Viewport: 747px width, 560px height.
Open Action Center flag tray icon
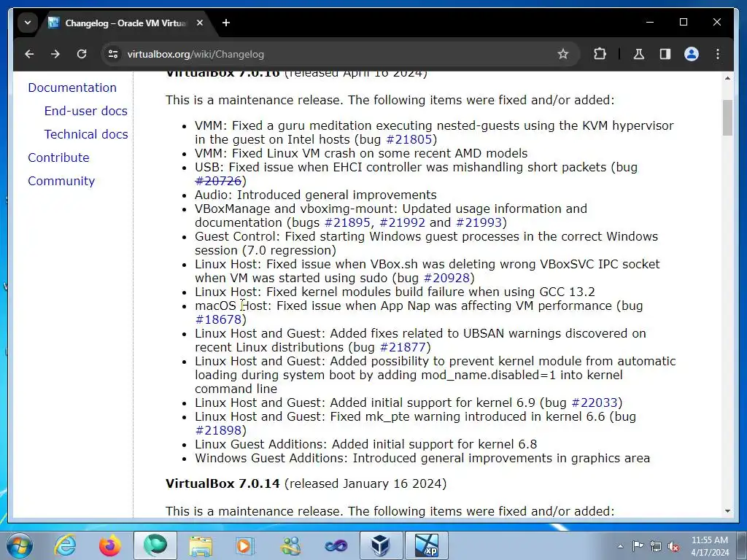(638, 546)
